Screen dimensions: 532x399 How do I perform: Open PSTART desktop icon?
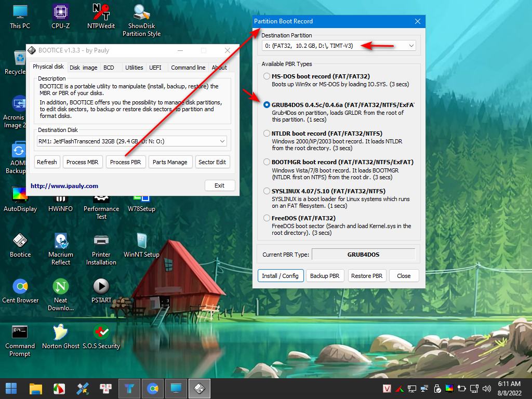[101, 291]
